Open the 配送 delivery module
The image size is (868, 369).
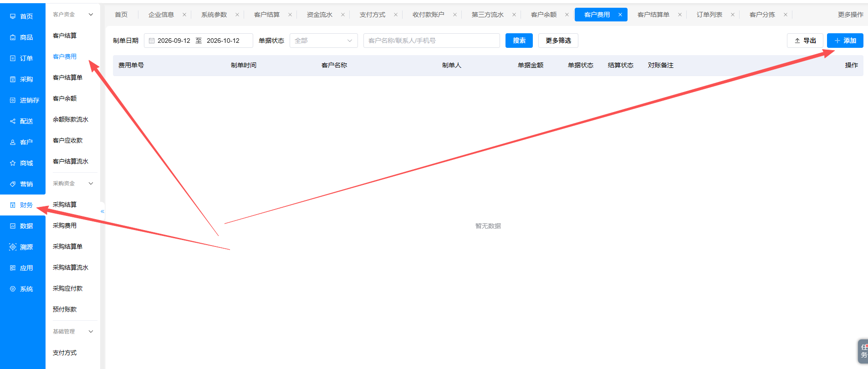[x=22, y=121]
